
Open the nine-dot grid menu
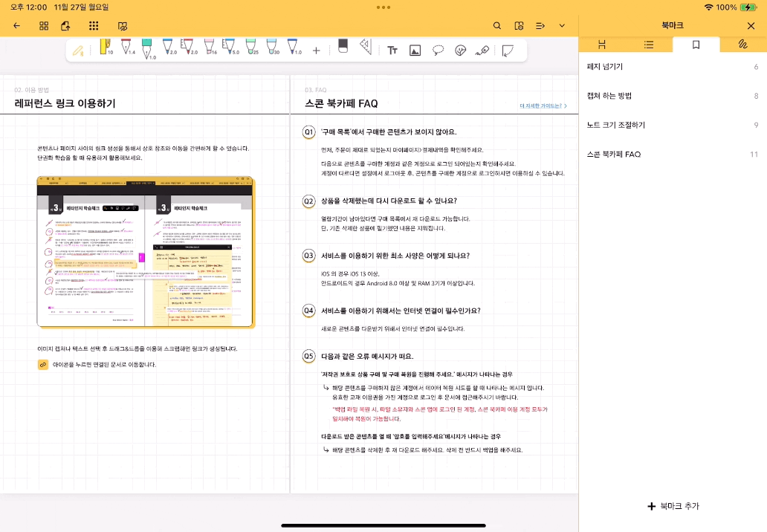coord(94,26)
